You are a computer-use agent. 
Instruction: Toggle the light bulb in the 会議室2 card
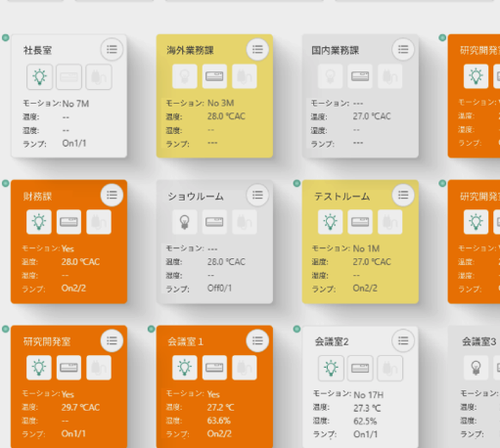(x=331, y=368)
